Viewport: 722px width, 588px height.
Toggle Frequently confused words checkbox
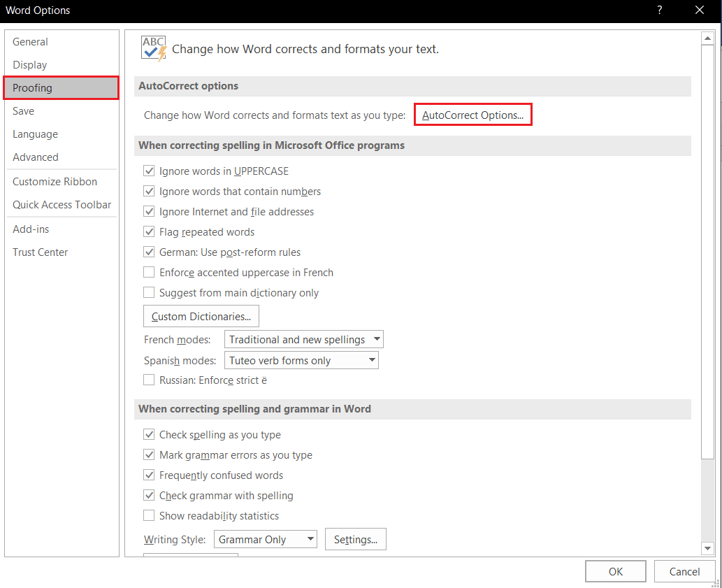pyautogui.click(x=149, y=475)
